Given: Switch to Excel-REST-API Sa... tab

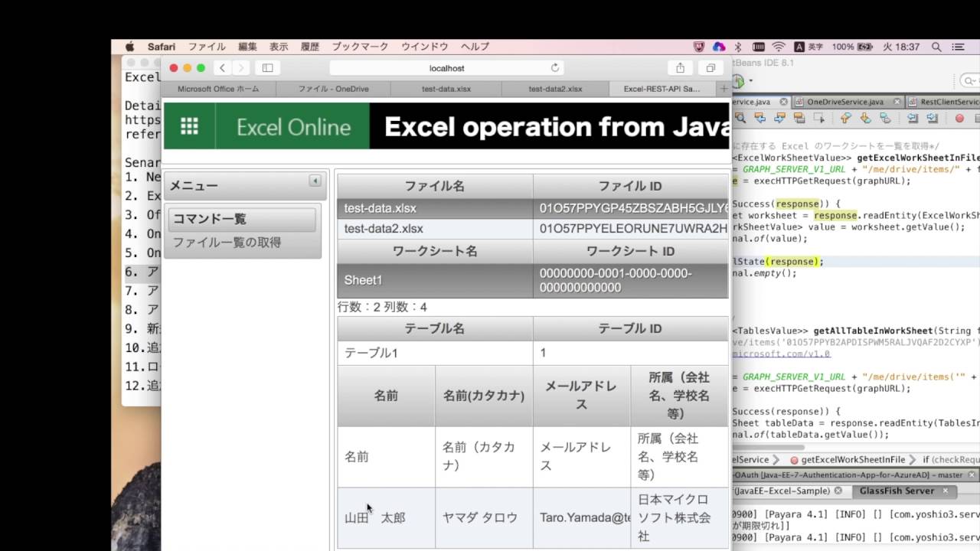Looking at the screenshot, I should tap(661, 89).
